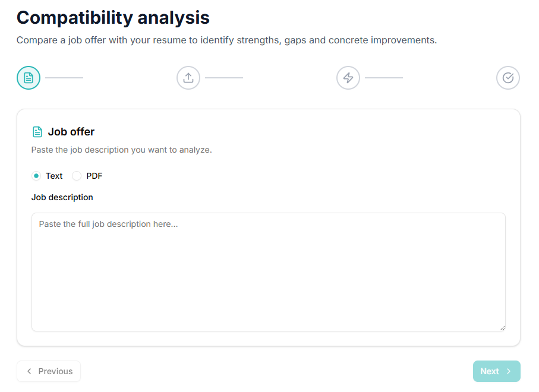Click the Text option label
The height and width of the screenshot is (392, 539).
click(x=54, y=176)
